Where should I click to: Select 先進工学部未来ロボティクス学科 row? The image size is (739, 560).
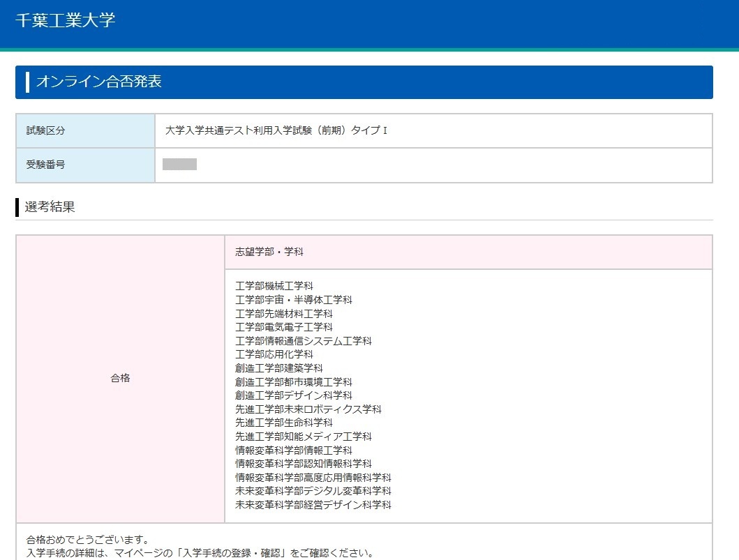pyautogui.click(x=308, y=409)
